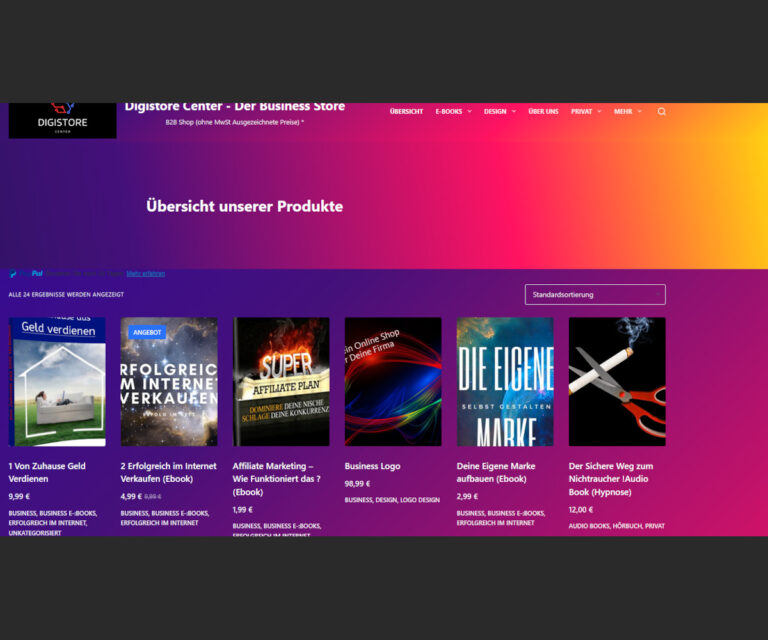Click the 2,99 € price text

(x=467, y=497)
